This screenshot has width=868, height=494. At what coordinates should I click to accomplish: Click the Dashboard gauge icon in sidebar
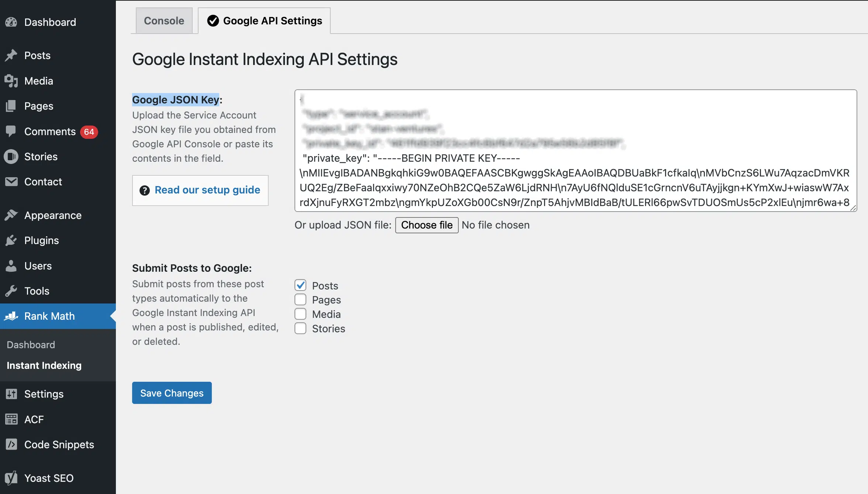point(11,22)
